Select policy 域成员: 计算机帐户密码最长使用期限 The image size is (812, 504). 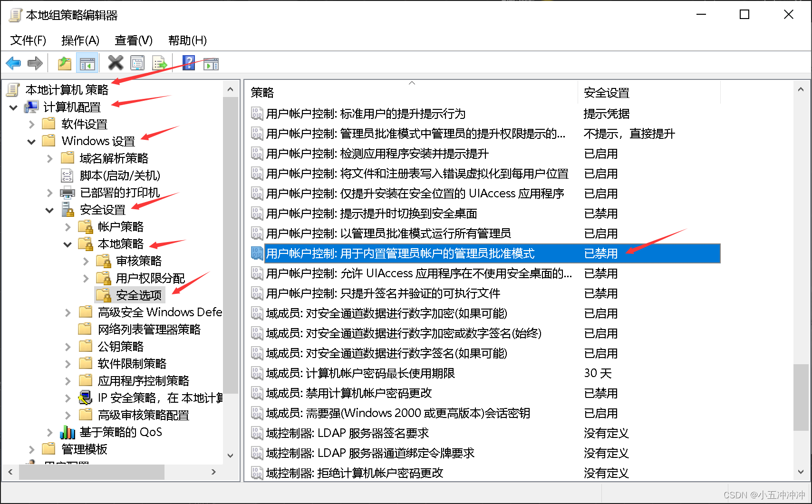(360, 373)
